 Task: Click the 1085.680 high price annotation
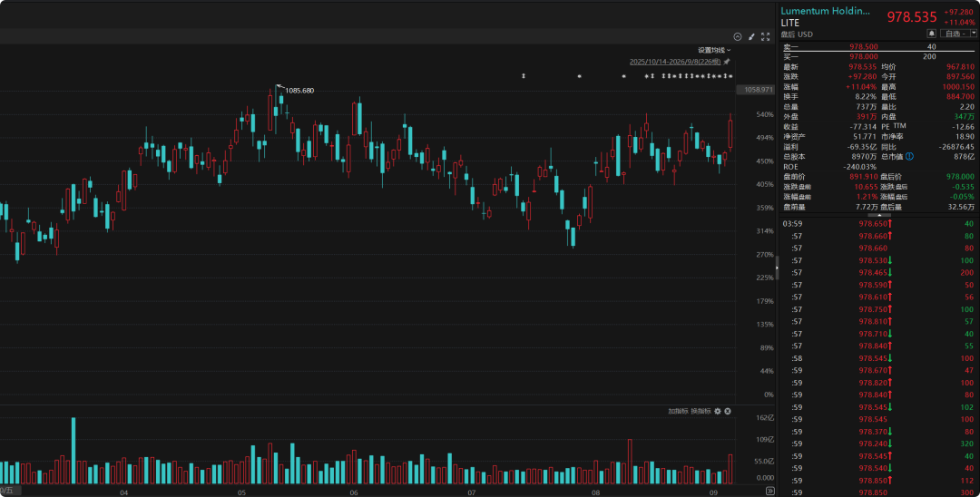(299, 91)
